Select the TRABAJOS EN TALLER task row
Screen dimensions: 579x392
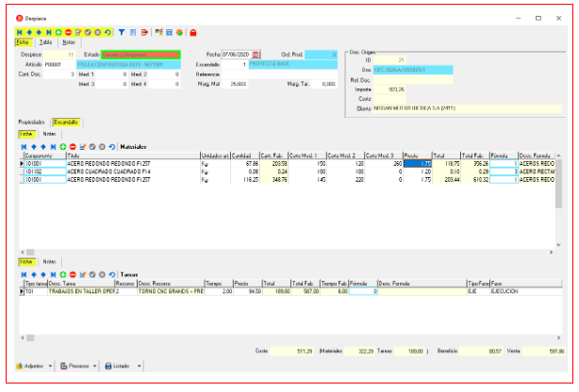click(290, 291)
